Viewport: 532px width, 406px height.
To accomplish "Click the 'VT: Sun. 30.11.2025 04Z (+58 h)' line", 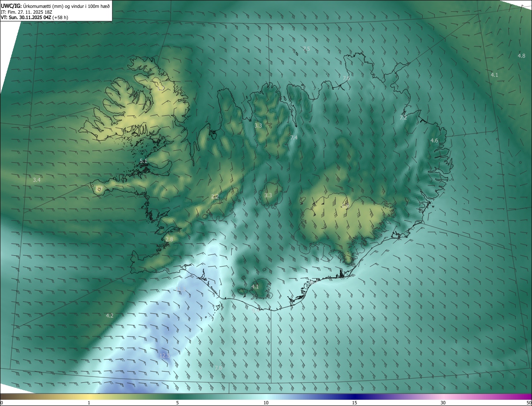I will [x=34, y=18].
